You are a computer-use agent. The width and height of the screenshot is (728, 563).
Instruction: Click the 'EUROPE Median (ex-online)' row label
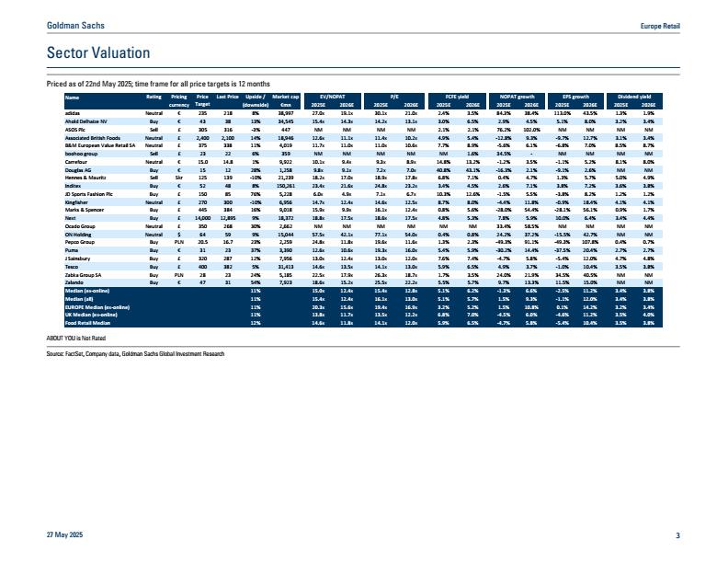[97, 307]
